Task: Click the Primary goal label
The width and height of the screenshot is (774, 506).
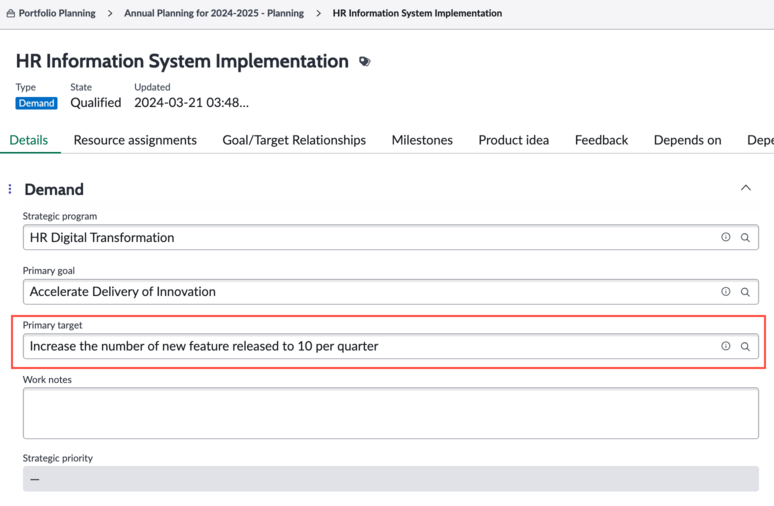Action: click(x=49, y=271)
